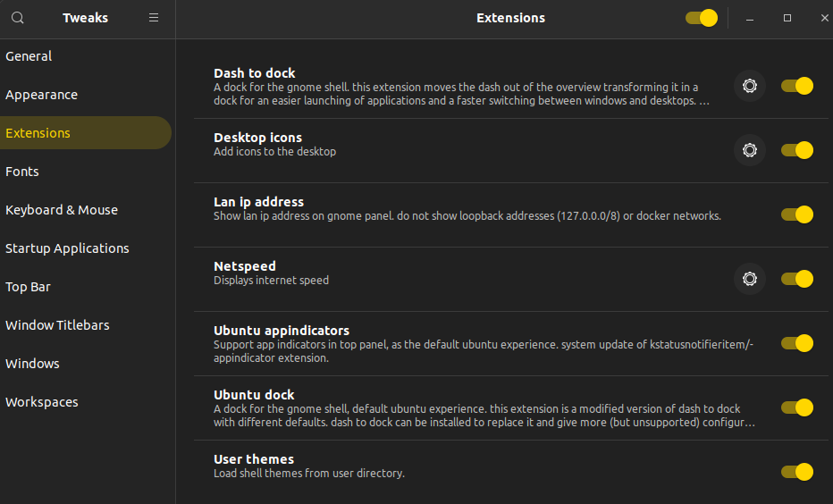Click the User themes title
The image size is (833, 504).
click(x=254, y=458)
